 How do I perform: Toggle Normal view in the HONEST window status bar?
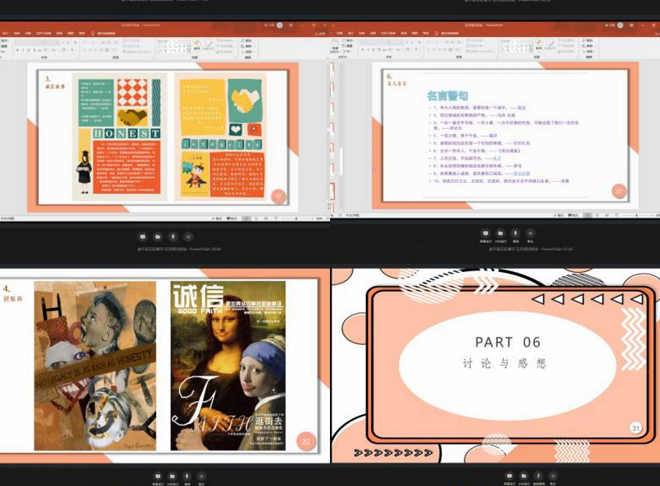(x=246, y=217)
